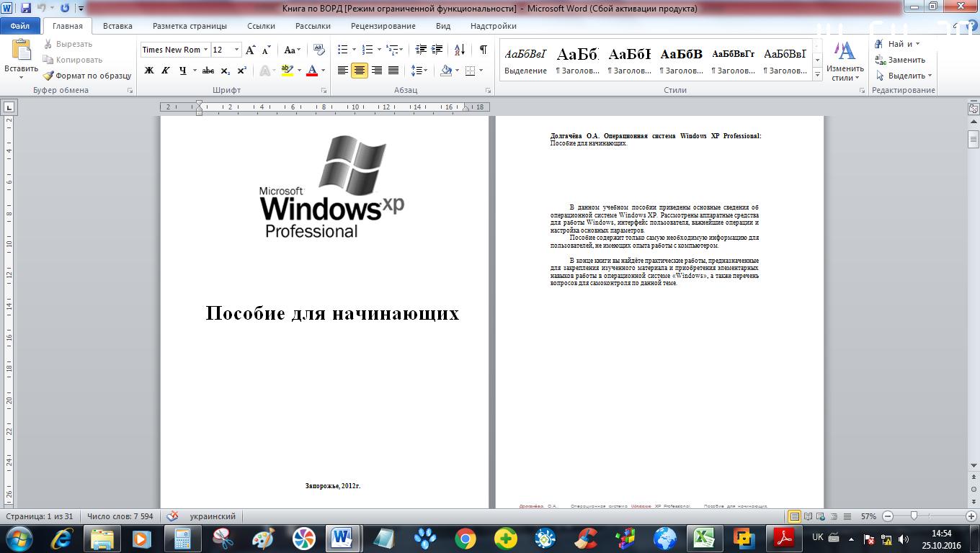The height and width of the screenshot is (553, 980).
Task: Click the Заменить (Replace) button
Action: 900,60
